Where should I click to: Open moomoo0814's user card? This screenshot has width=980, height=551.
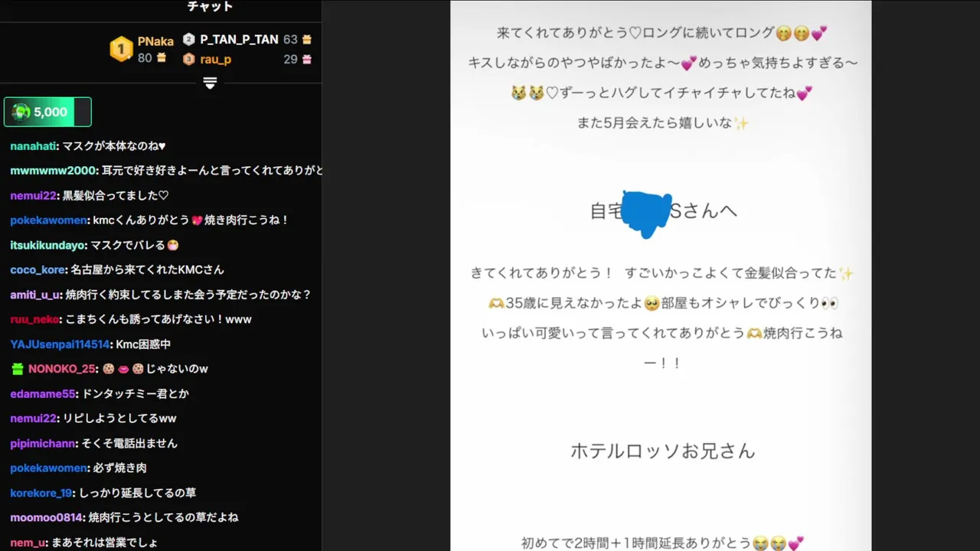pos(47,517)
